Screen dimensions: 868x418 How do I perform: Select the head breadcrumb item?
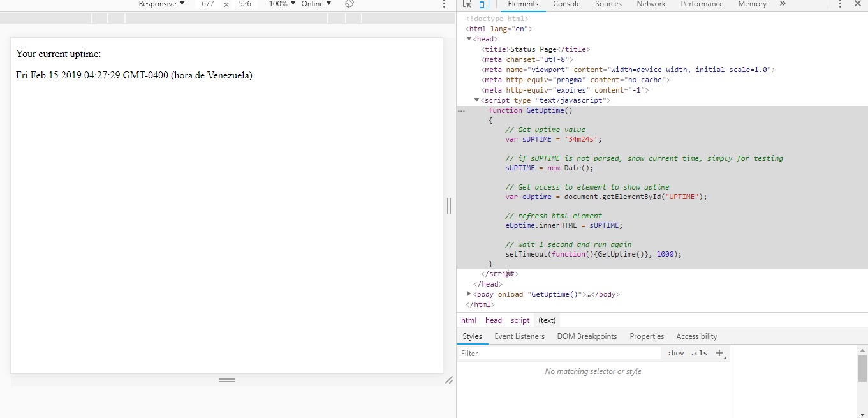pyautogui.click(x=493, y=320)
